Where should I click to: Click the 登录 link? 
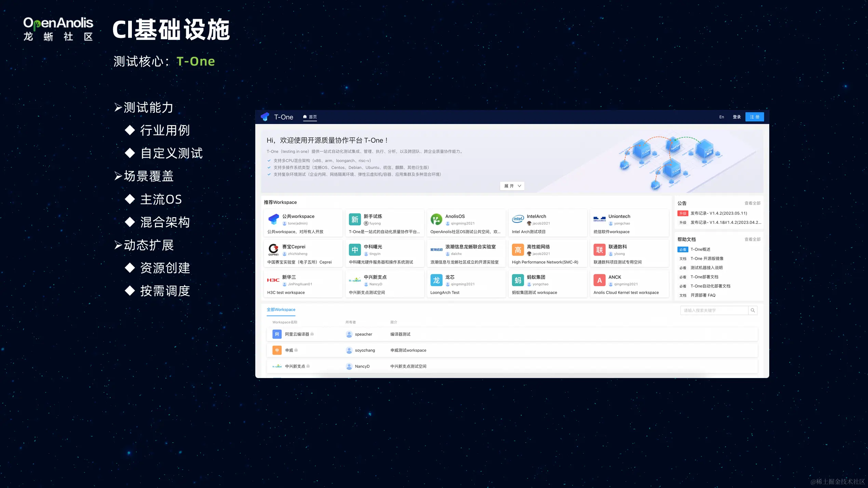tap(737, 117)
